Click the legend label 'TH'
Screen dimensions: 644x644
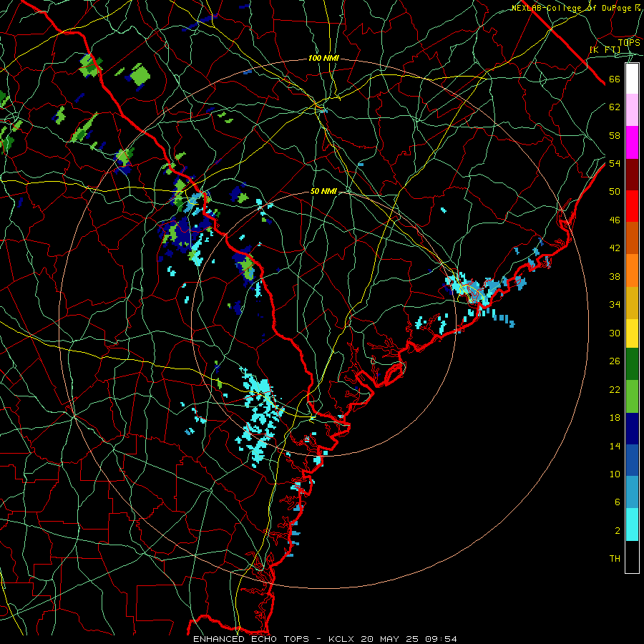615,559
